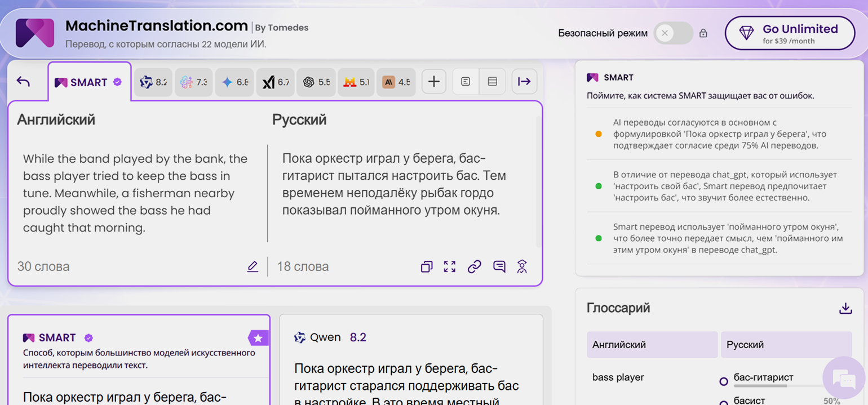
Task: Toggle the Безопасный режим switch
Action: coord(672,33)
